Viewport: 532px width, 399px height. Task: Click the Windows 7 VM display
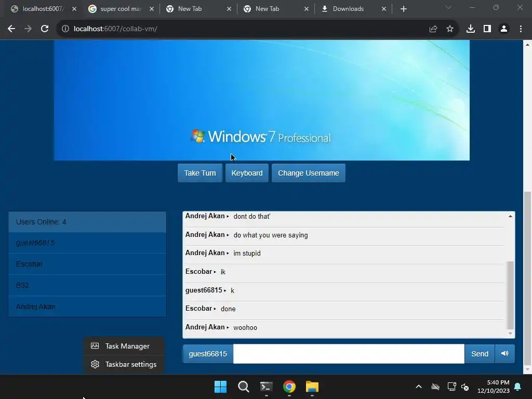[x=262, y=100]
